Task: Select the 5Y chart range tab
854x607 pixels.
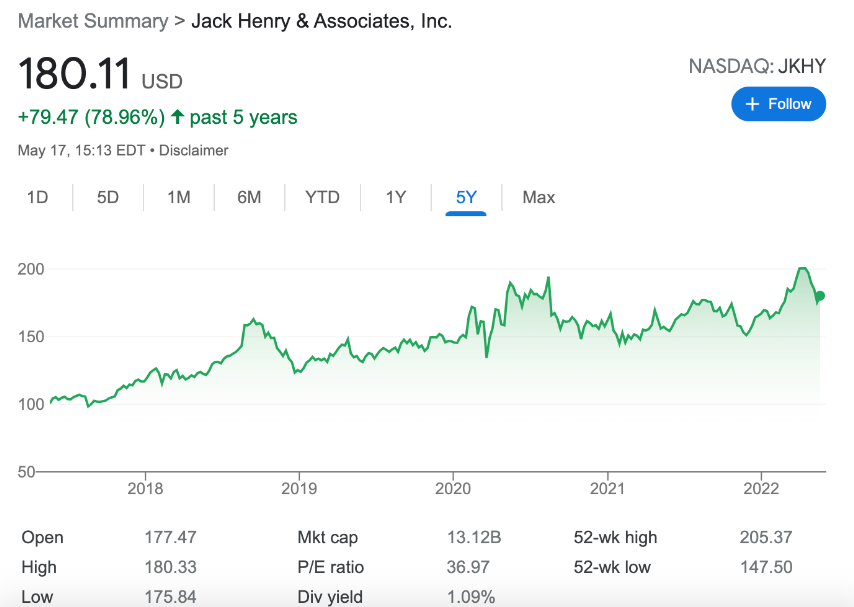Action: (466, 197)
